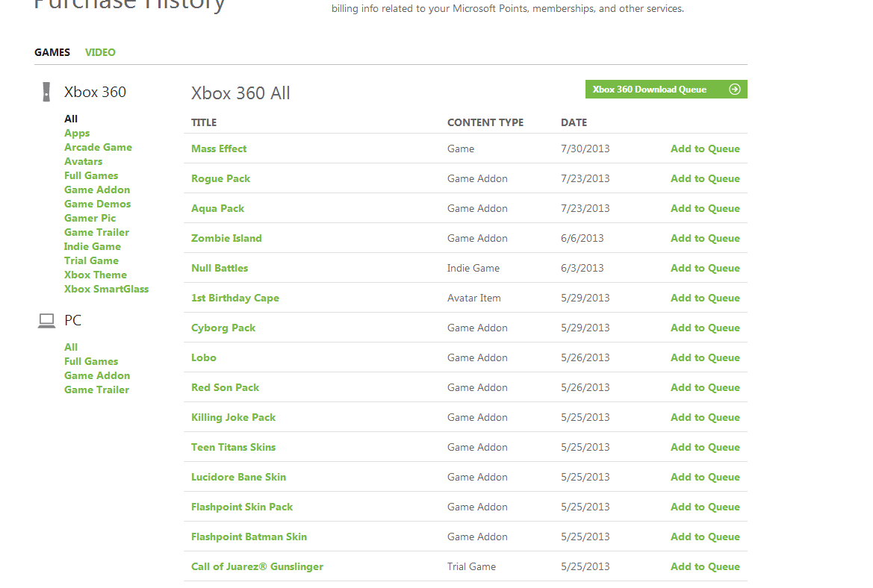873x588 pixels.
Task: Click the 7/30/2013 date cell
Action: [x=585, y=148]
